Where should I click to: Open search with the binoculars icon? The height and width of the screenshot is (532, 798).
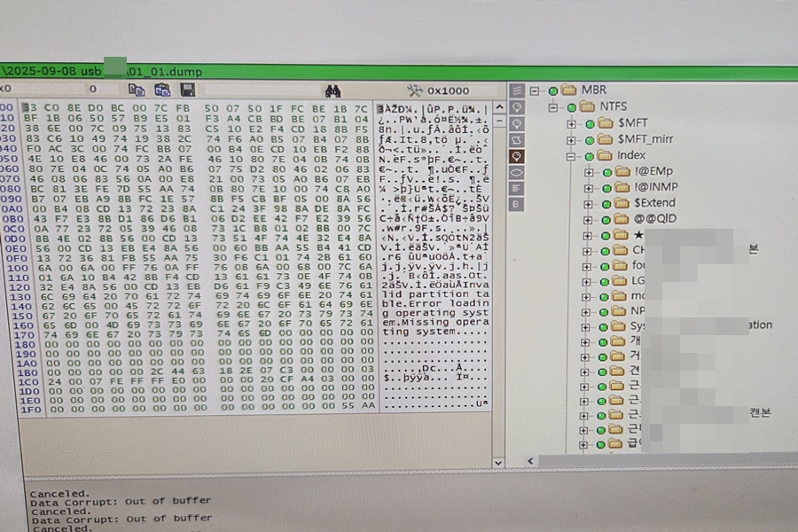[333, 90]
